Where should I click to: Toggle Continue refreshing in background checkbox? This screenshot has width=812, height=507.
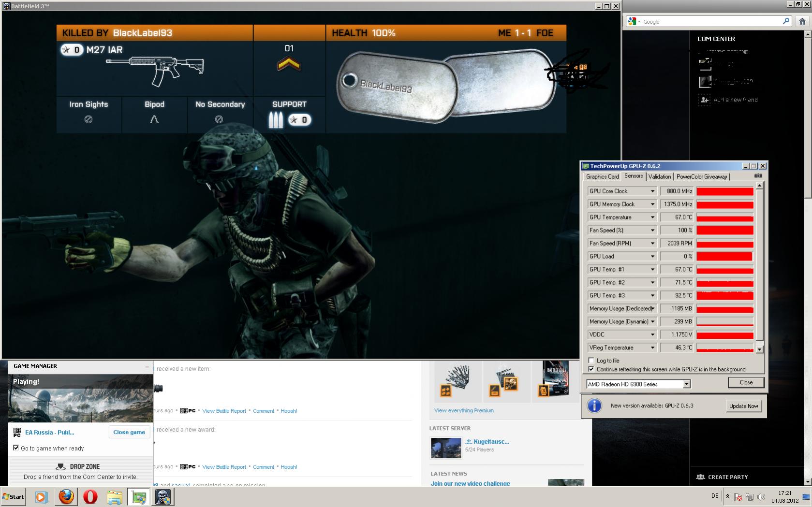(x=591, y=369)
